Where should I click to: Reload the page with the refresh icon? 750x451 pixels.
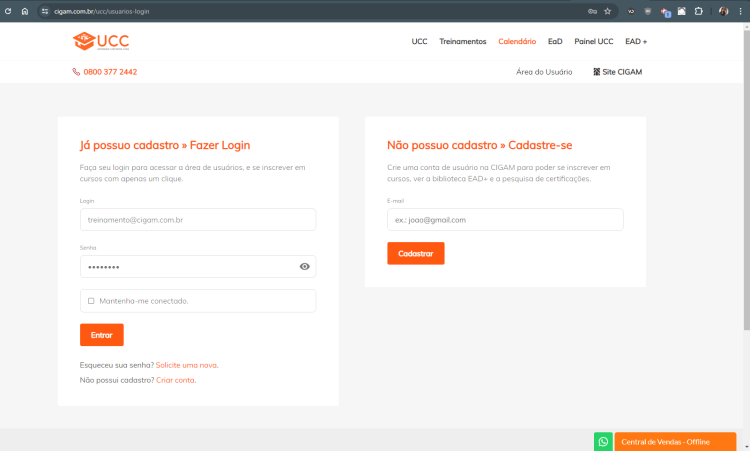tap(8, 11)
